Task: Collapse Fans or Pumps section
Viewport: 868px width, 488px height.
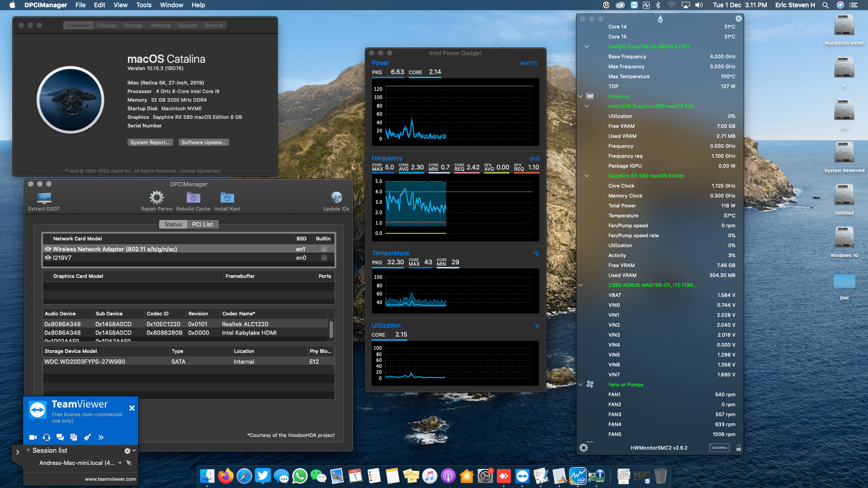Action: pyautogui.click(x=580, y=385)
